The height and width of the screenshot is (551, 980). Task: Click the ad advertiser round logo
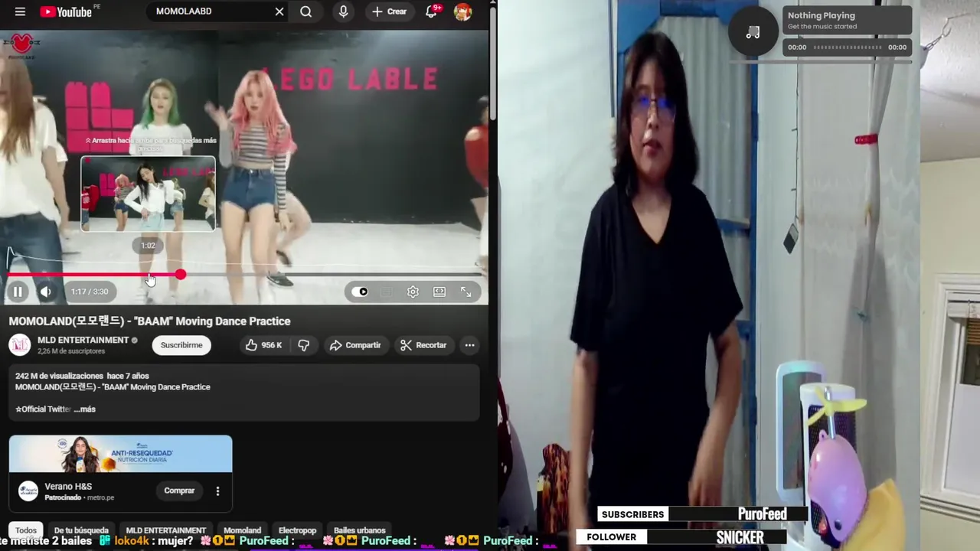click(x=28, y=491)
